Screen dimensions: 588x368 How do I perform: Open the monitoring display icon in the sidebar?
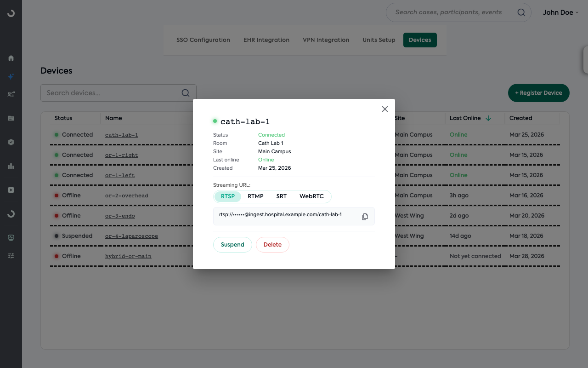pos(11,237)
